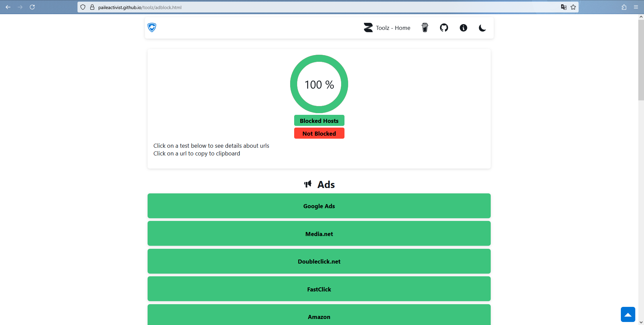Click the scrollbar down arrow

click(x=641, y=322)
